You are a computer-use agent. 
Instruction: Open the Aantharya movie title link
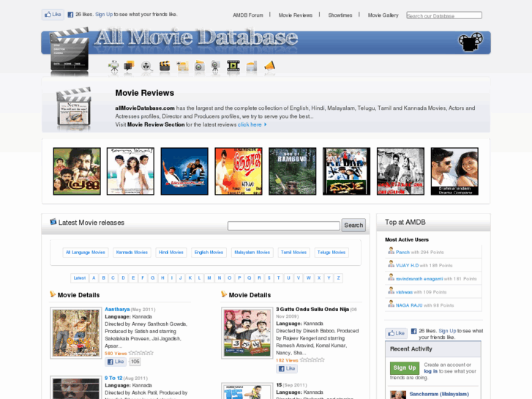117,310
